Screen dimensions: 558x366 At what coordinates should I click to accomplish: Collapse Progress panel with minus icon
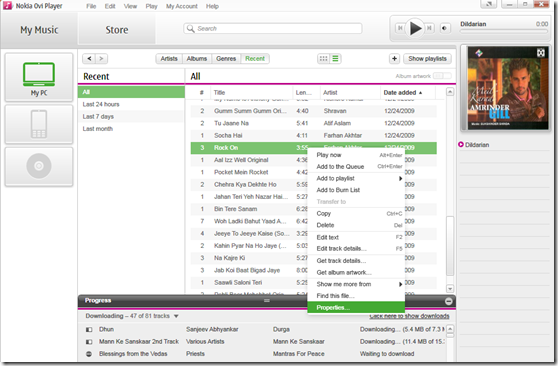pos(448,301)
